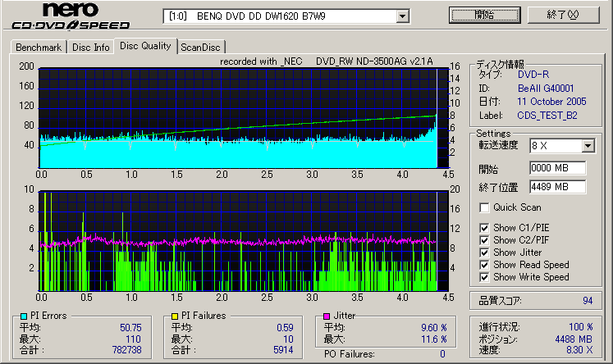Screen dimensions: 613x364
Task: Click the magenta Jitter color swatch
Action: 327,316
